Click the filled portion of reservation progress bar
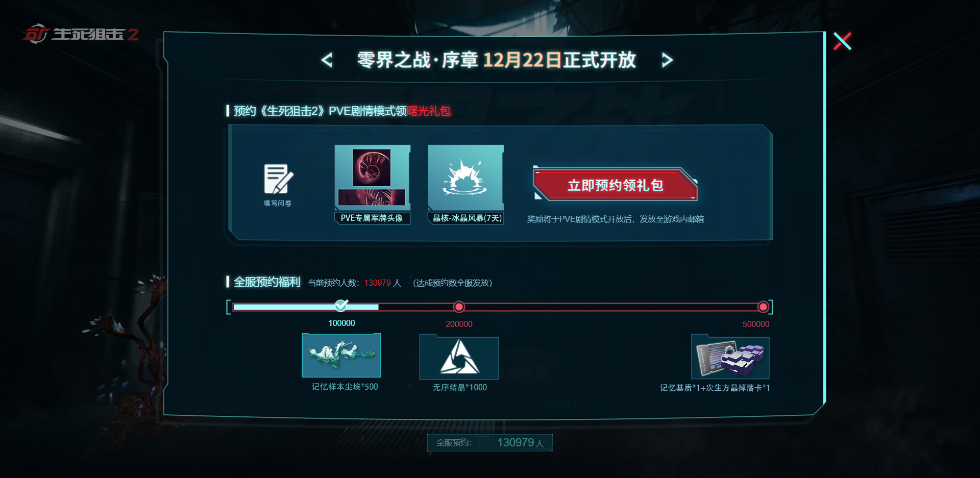 pyautogui.click(x=306, y=307)
